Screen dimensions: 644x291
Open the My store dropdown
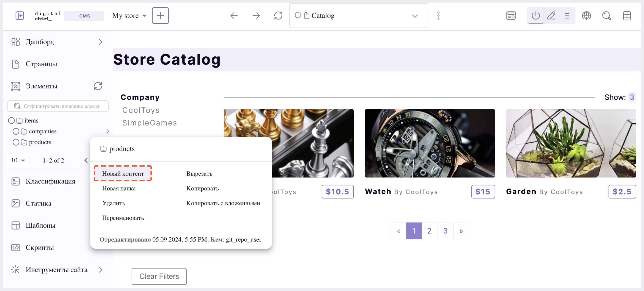pos(129,16)
